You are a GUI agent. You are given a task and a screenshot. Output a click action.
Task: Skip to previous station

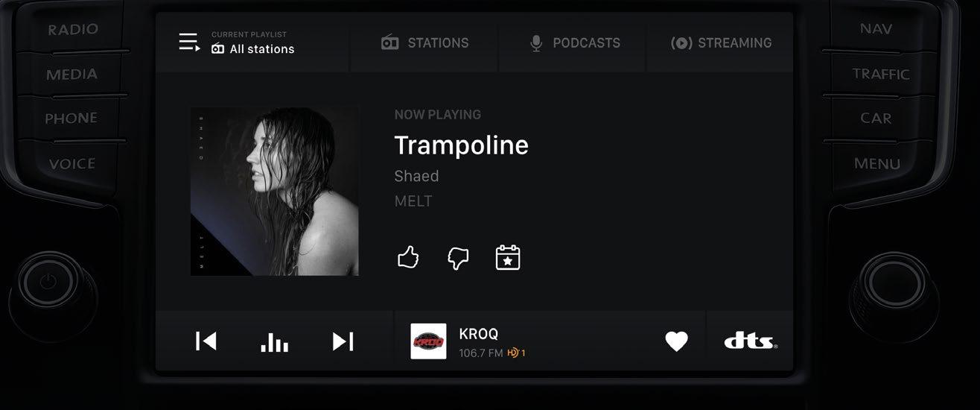(x=206, y=341)
